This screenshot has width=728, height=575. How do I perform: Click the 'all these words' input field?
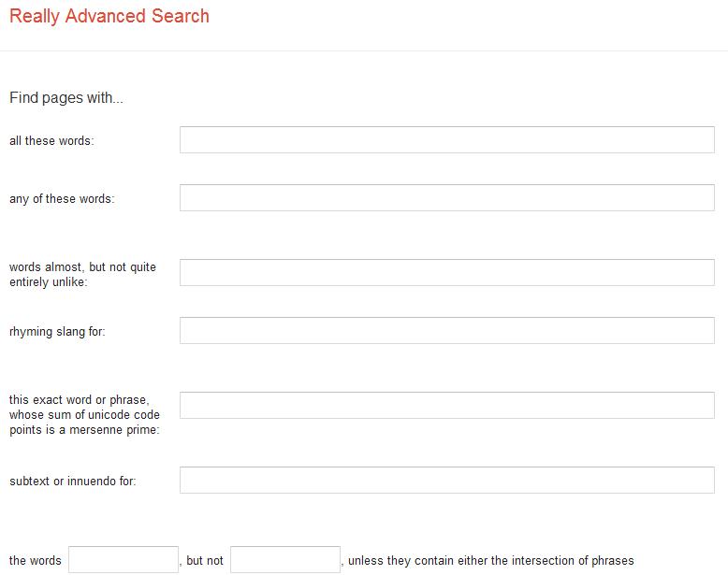446,139
